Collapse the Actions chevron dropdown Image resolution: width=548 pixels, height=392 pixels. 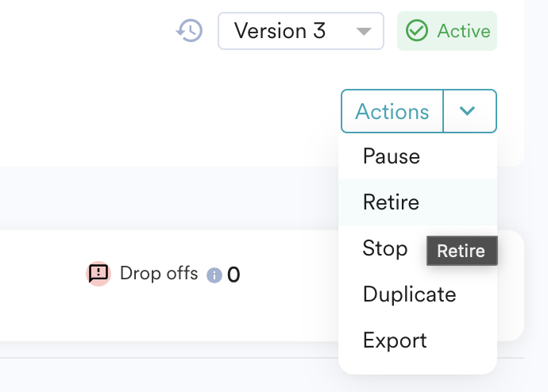click(469, 111)
